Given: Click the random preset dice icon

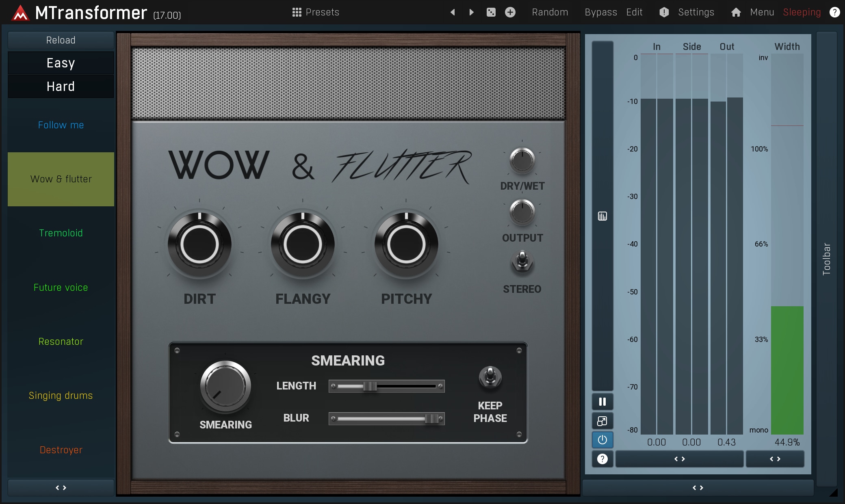Looking at the screenshot, I should 491,12.
